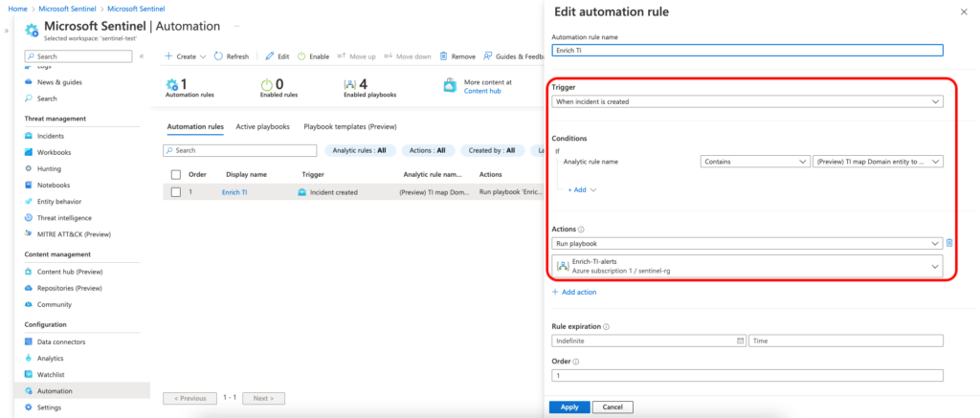Click the Apply button

[569, 407]
